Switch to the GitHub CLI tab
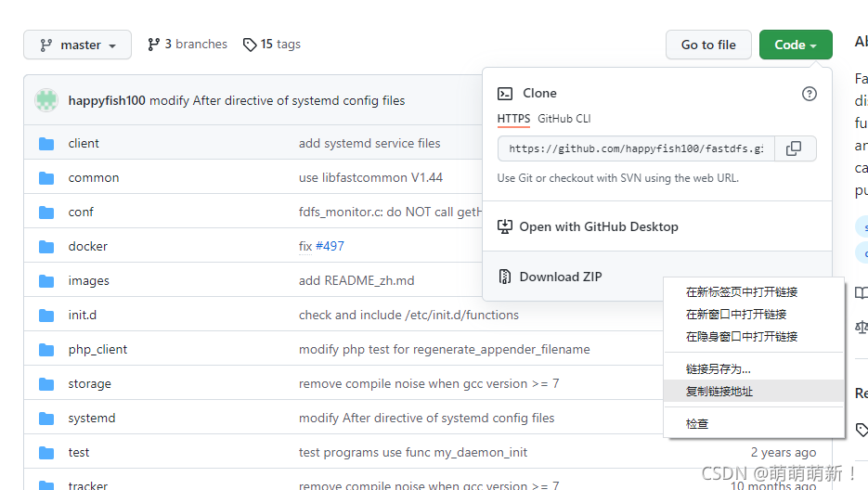This screenshot has height=490, width=868. pos(564,119)
